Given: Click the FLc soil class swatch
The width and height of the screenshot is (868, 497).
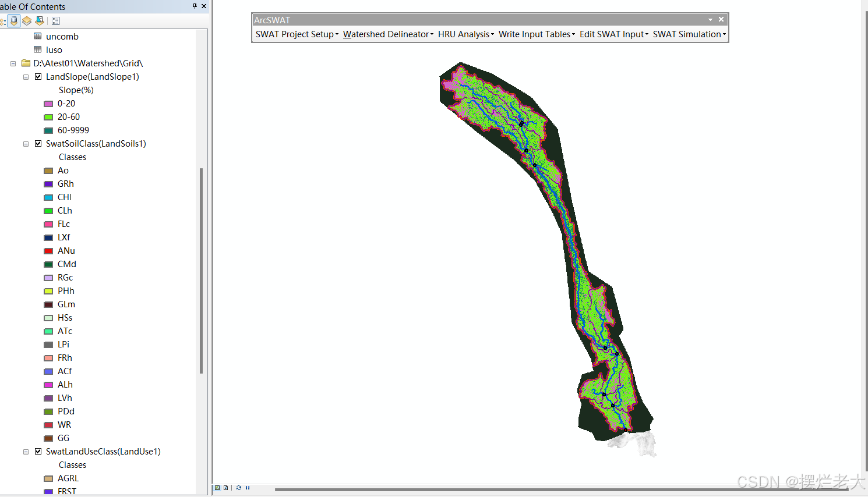Looking at the screenshot, I should click(x=48, y=224).
